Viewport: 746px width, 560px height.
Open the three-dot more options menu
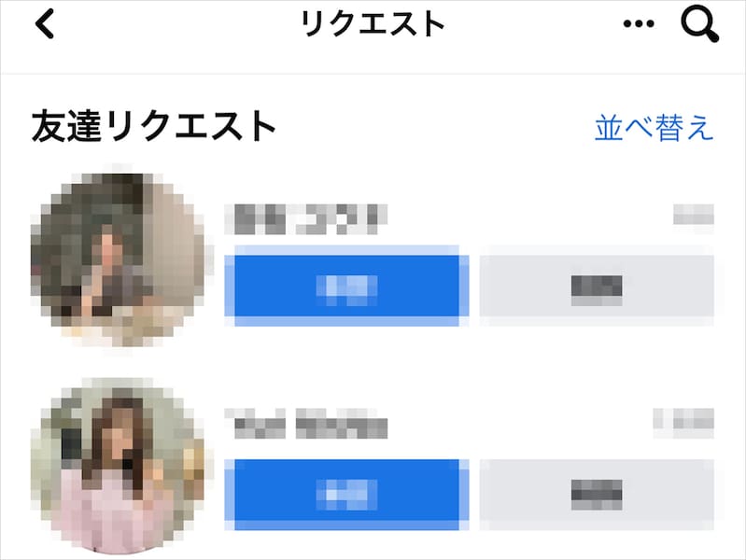639,23
